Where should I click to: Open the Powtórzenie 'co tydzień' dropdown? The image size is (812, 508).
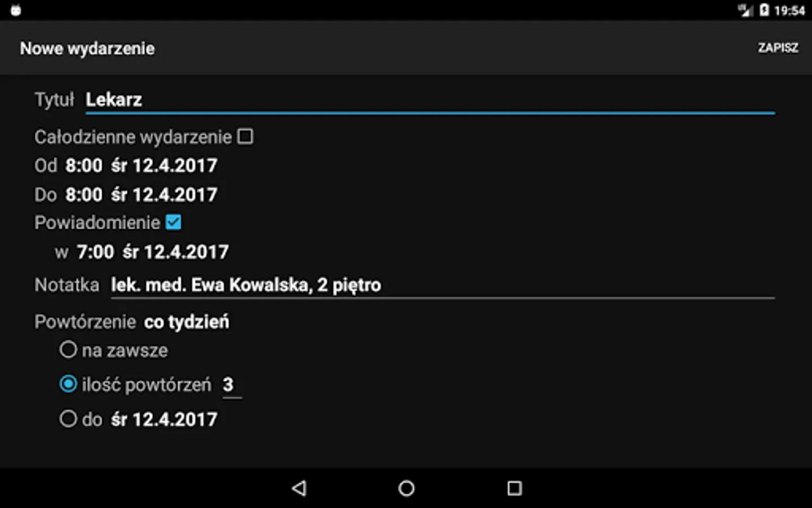pyautogui.click(x=187, y=322)
